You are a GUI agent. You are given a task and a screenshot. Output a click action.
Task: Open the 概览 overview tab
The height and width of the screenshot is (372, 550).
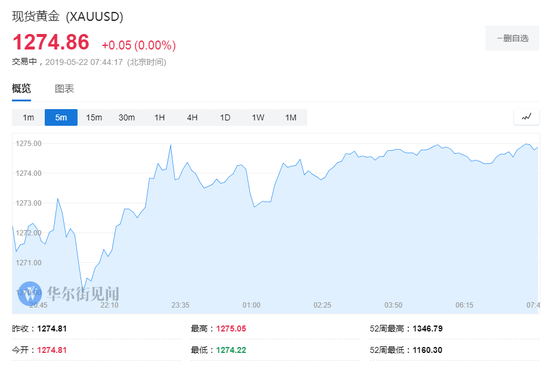click(x=21, y=89)
